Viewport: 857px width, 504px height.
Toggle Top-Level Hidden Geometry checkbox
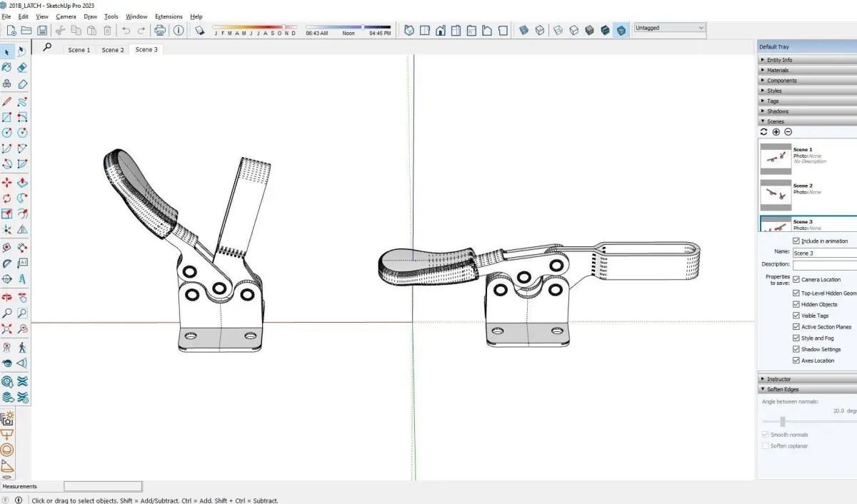pos(796,293)
